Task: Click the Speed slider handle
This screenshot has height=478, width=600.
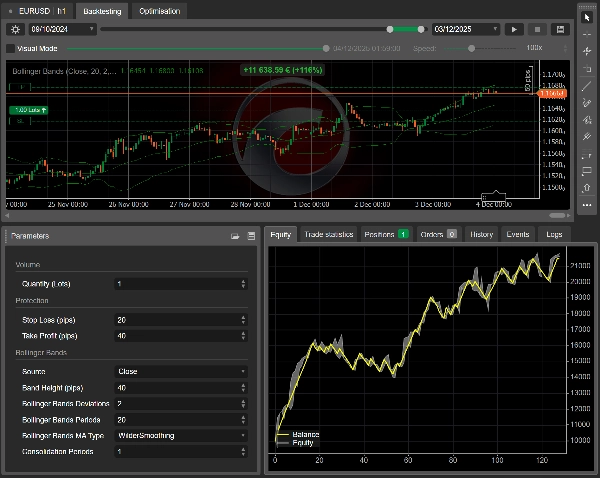Action: tap(471, 49)
